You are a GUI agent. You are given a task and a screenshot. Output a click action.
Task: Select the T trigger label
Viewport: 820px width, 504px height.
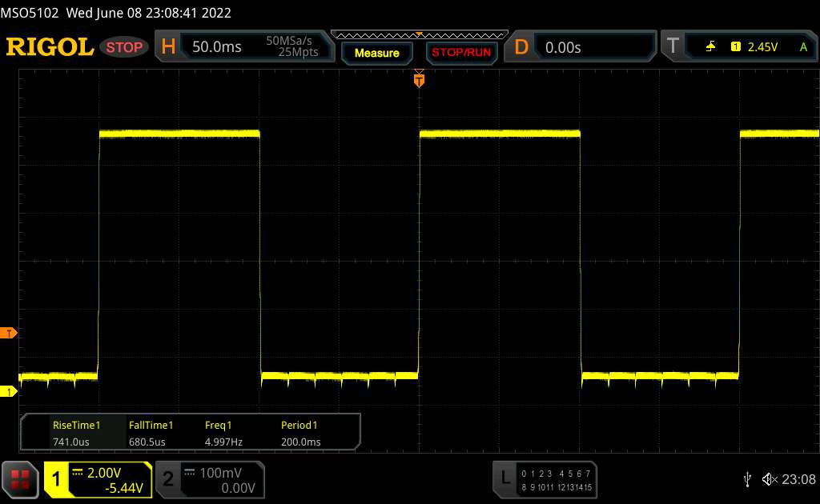pyautogui.click(x=673, y=46)
